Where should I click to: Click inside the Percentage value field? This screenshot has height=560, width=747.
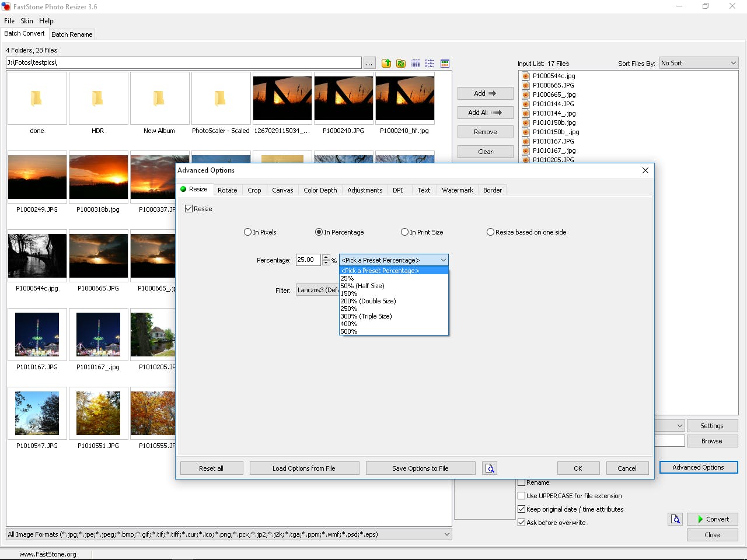point(308,260)
